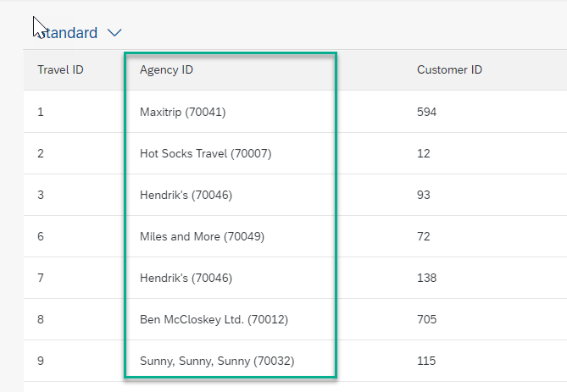Select Travel ID cell 1

coord(41,112)
